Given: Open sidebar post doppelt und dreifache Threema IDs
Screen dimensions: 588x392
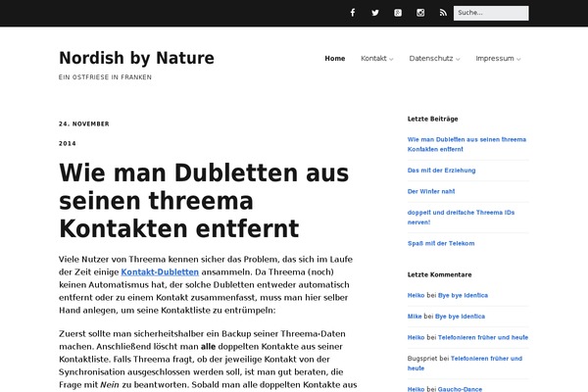Looking at the screenshot, I should pyautogui.click(x=461, y=218).
